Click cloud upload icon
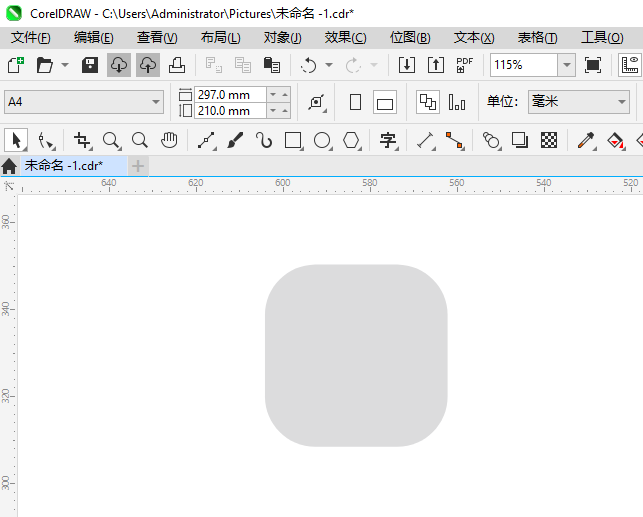The image size is (643, 517). [x=148, y=65]
